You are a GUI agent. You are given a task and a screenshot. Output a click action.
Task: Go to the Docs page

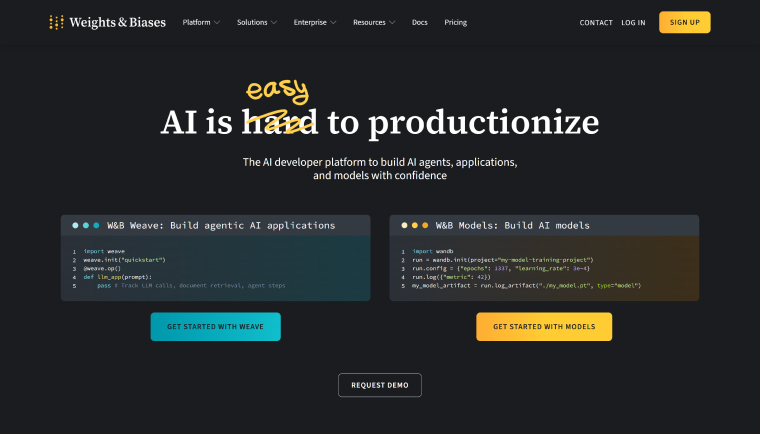[420, 22]
